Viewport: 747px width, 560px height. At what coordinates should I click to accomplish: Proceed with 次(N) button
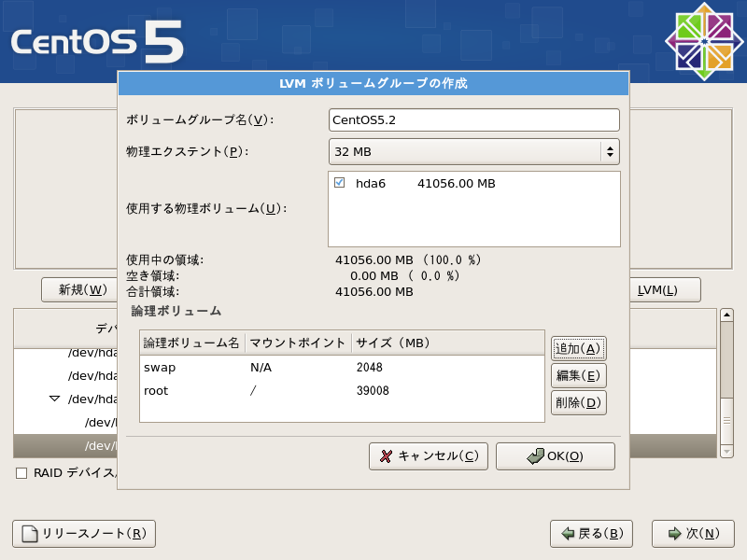[693, 534]
